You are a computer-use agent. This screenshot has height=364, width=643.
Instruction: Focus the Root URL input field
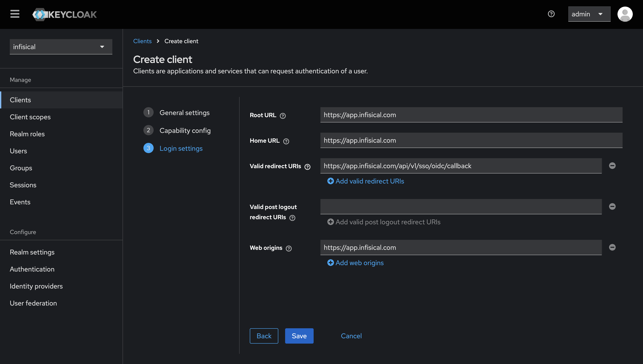(471, 115)
